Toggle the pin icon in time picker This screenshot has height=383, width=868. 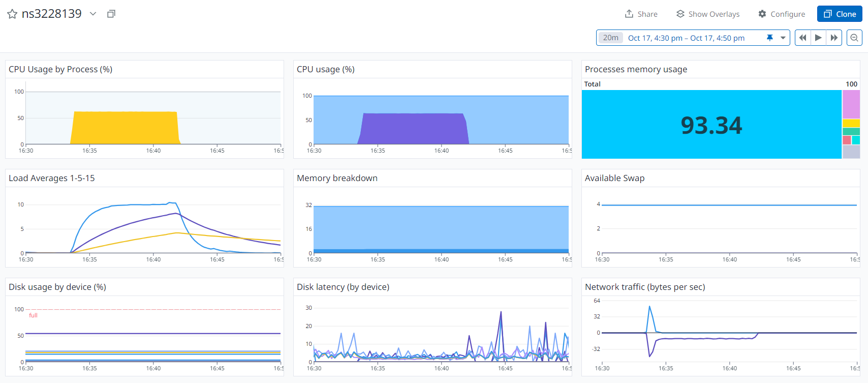(x=770, y=38)
